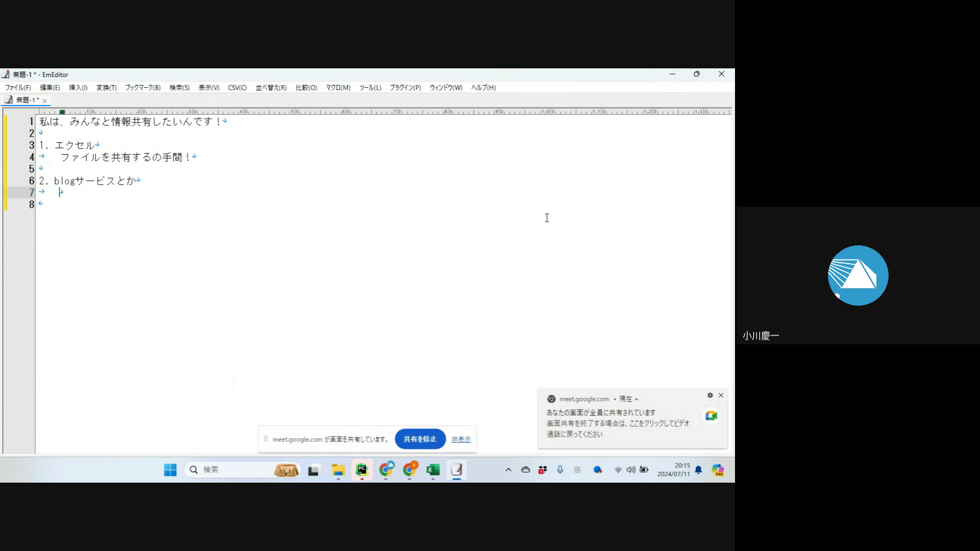
Task: Open PyCharm from the taskbar
Action: [362, 470]
